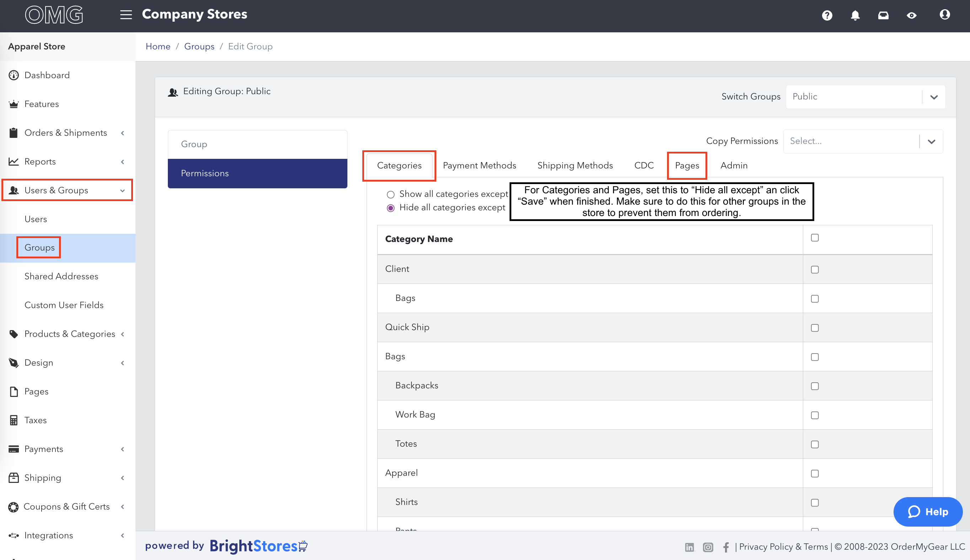This screenshot has height=560, width=970.
Task: Toggle the hamburger menu icon
Action: pyautogui.click(x=126, y=15)
